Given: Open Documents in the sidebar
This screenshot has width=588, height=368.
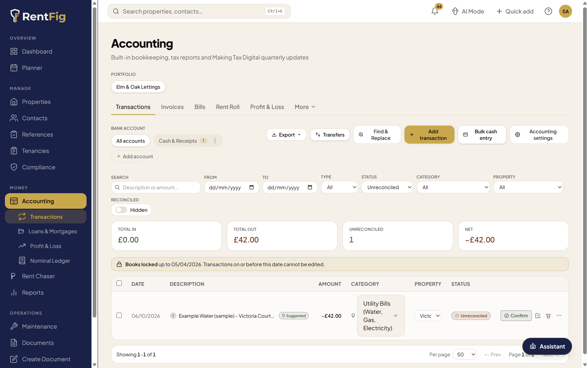Looking at the screenshot, I should click(x=46, y=343).
